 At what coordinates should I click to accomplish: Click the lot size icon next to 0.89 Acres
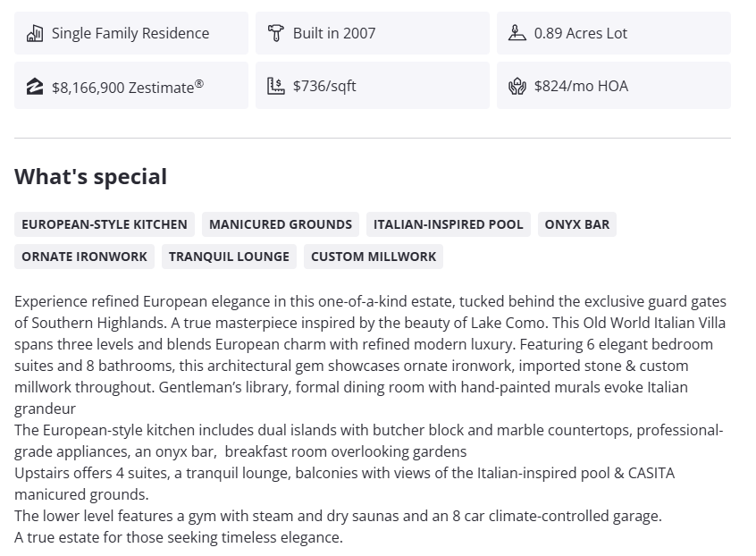tap(517, 33)
